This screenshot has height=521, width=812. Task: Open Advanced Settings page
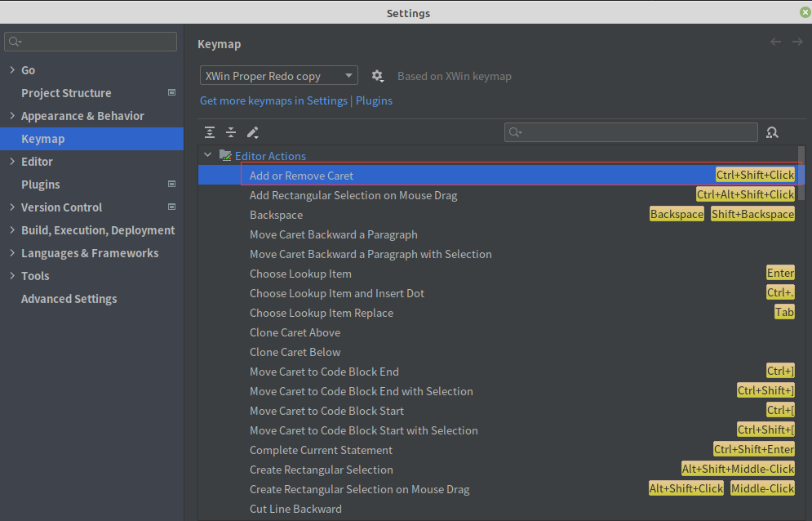coord(69,299)
